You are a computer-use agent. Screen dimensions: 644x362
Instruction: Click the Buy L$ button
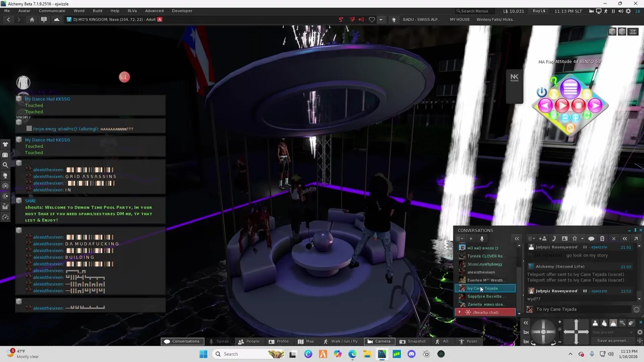pyautogui.click(x=539, y=11)
